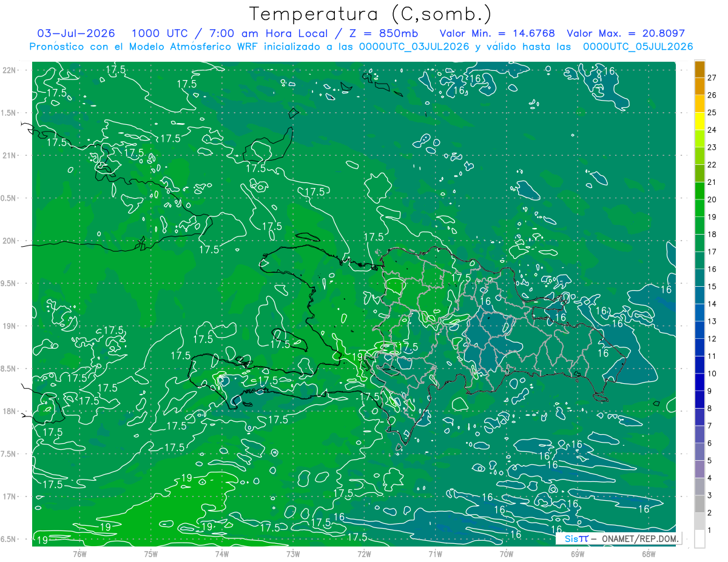Click the legend value 26
The image size is (728, 562).
[712, 95]
